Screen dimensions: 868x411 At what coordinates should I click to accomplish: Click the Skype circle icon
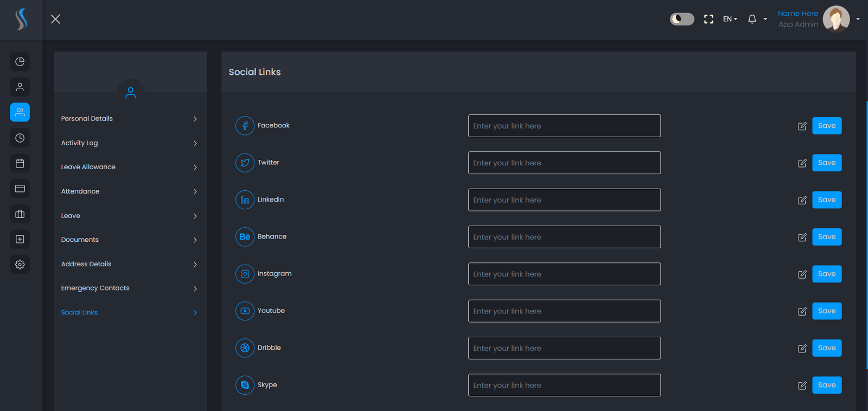click(245, 385)
